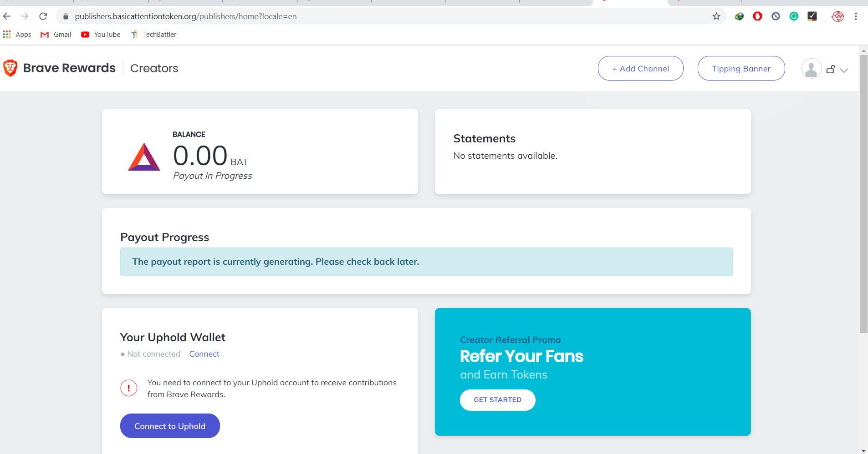Open Chrome's three-dot menu

pyautogui.click(x=856, y=16)
